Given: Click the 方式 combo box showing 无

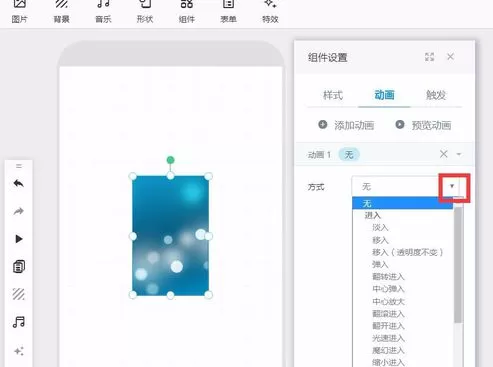Looking at the screenshot, I should click(405, 187).
